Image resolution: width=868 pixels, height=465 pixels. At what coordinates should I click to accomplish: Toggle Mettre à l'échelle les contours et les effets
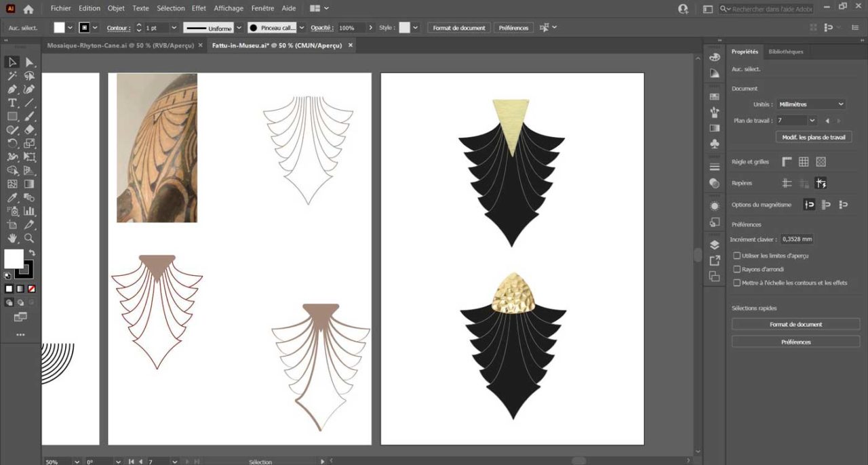737,283
